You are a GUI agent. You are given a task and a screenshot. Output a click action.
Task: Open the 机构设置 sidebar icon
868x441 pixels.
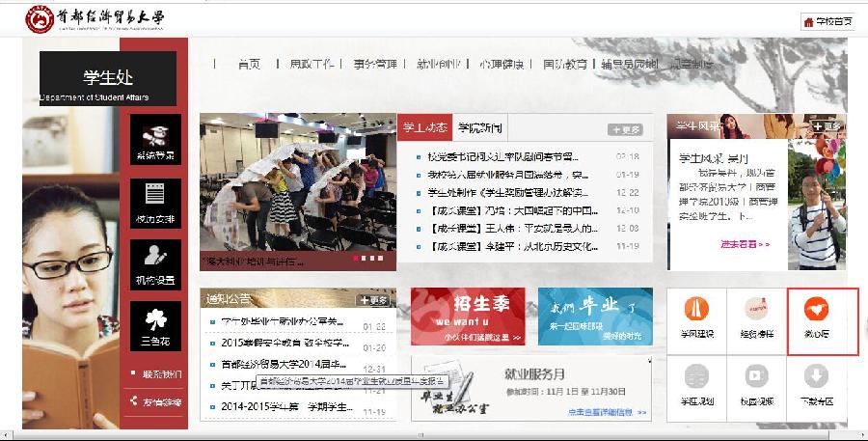pyautogui.click(x=155, y=264)
